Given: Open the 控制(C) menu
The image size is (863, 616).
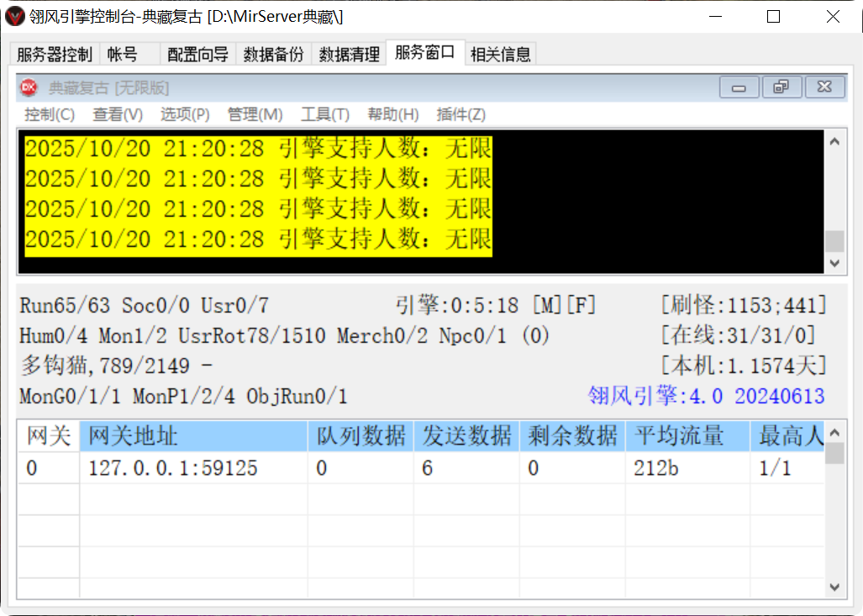Looking at the screenshot, I should (48, 114).
